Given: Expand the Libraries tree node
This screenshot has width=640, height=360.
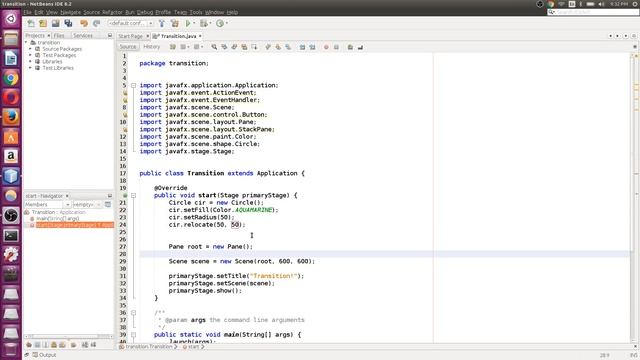Looking at the screenshot, I should coord(31,61).
